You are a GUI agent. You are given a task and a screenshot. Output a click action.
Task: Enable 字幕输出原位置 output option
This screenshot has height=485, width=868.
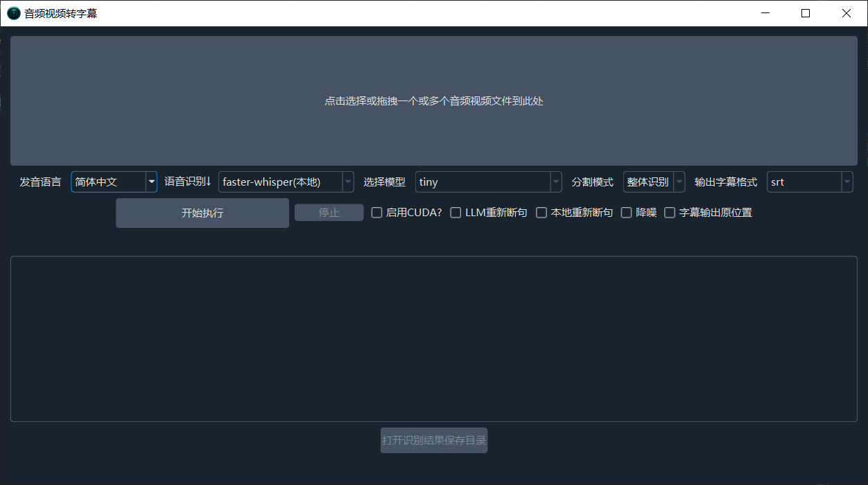[670, 212]
